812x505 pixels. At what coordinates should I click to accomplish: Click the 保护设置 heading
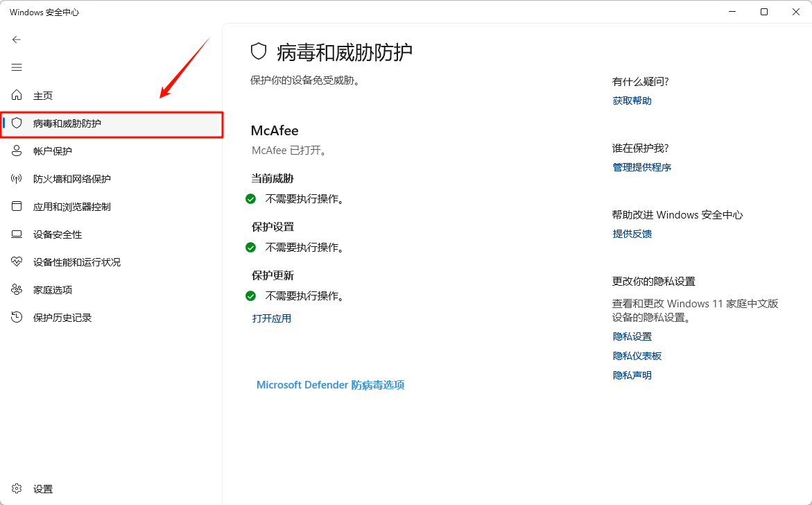[x=273, y=227]
